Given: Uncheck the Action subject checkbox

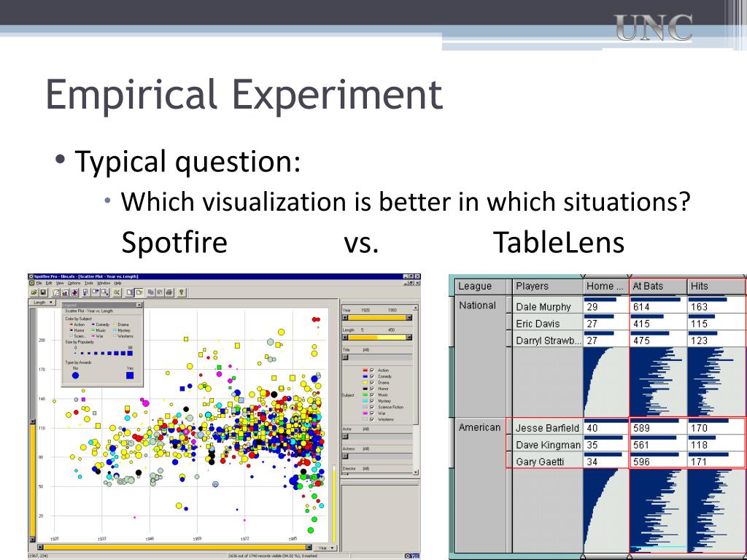Looking at the screenshot, I should click(372, 370).
